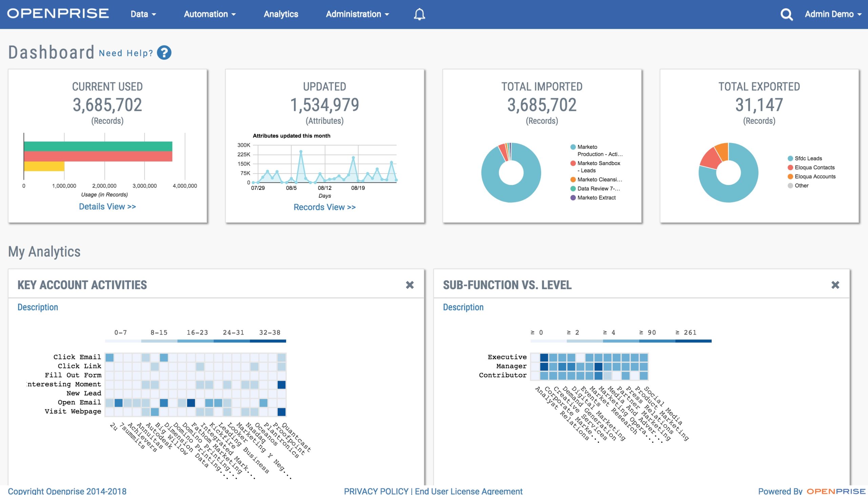Click the Details View link
The height and width of the screenshot is (495, 868).
click(107, 206)
